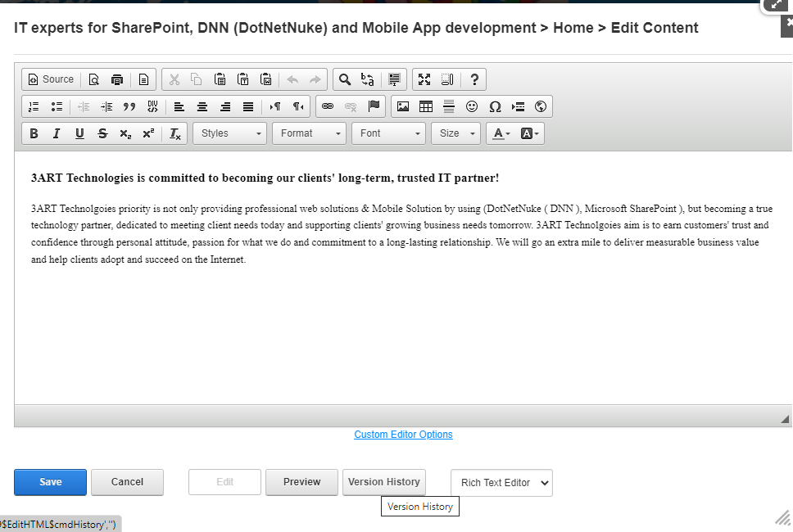Viewport: 793px width, 532px height.
Task: Align text right
Action: (x=225, y=106)
